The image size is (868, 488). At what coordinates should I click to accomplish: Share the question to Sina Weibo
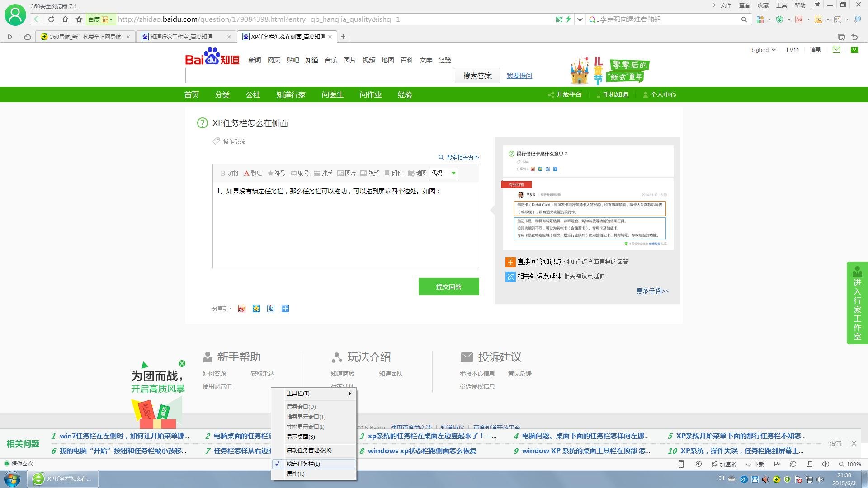point(241,309)
